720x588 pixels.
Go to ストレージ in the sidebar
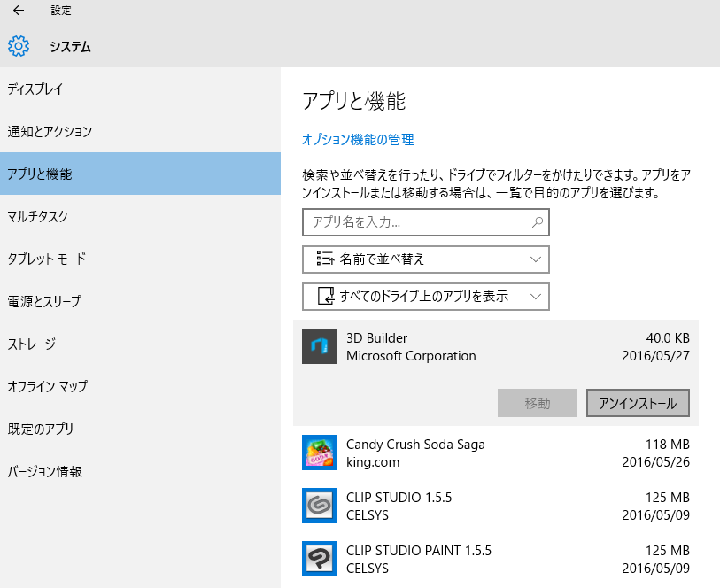click(32, 344)
